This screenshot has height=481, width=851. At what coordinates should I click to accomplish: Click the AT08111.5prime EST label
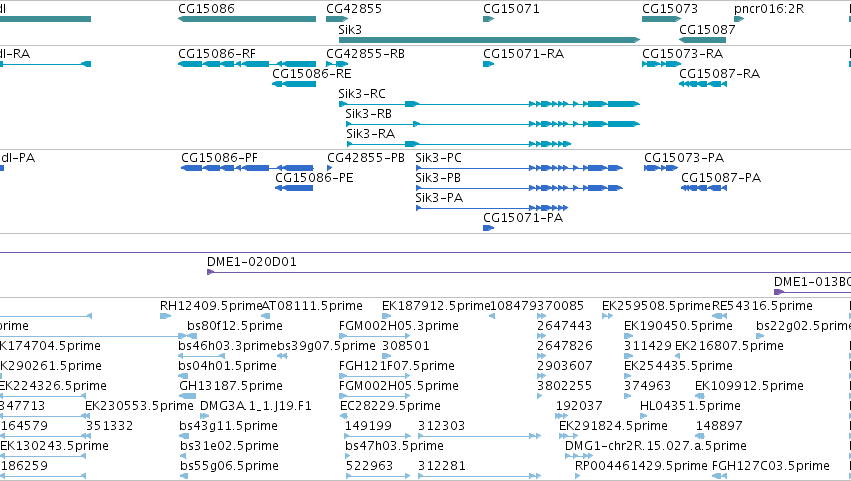(x=312, y=306)
